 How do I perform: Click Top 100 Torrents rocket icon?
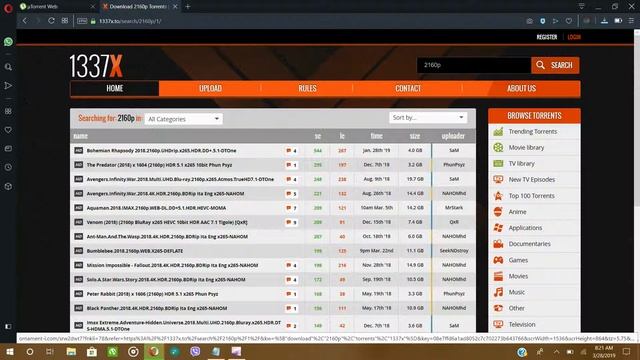(x=498, y=196)
